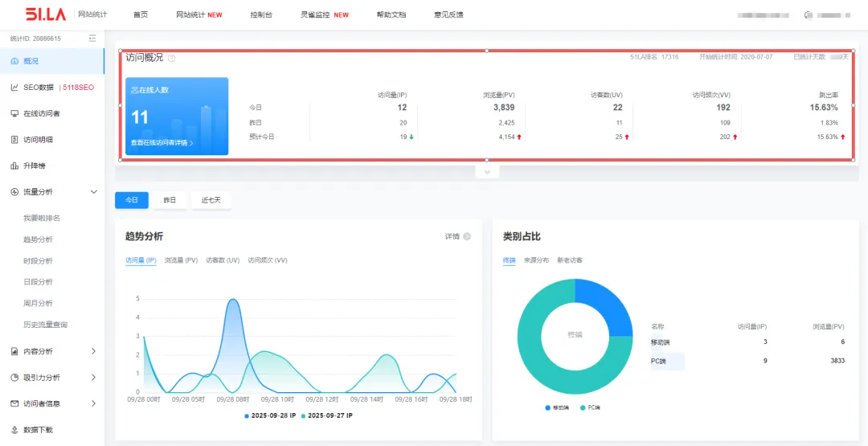This screenshot has height=446, width=868.
Task: Click 预计今日 PV value 4,154
Action: point(506,137)
